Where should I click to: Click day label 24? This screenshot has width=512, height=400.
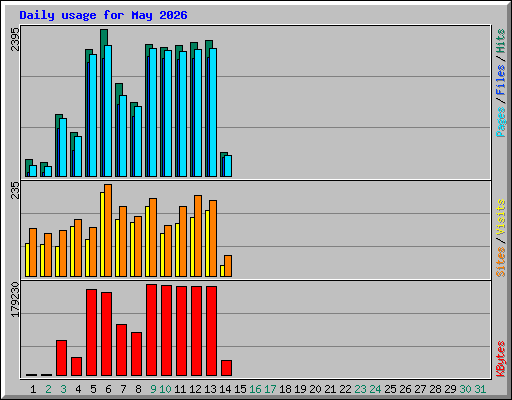tap(375, 389)
